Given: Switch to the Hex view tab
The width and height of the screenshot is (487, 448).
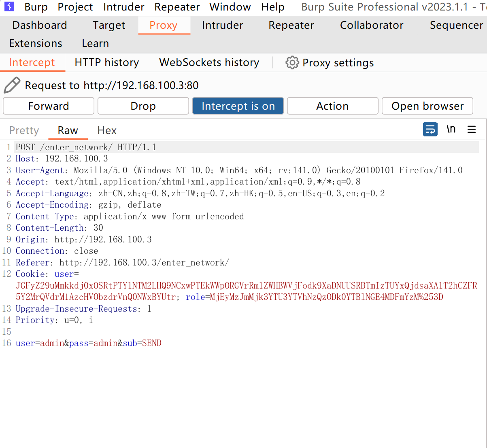Looking at the screenshot, I should [x=107, y=130].
